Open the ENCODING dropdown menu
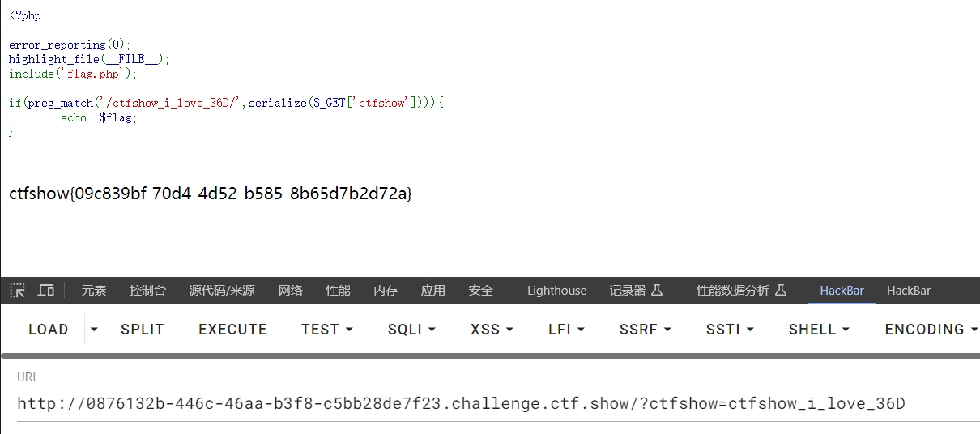This screenshot has height=434, width=980. coord(931,330)
